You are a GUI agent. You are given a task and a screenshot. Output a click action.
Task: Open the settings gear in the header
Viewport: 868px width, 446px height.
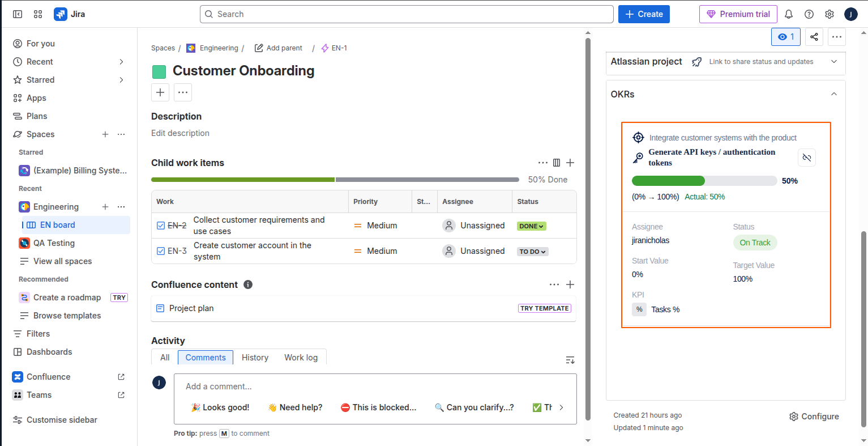pyautogui.click(x=829, y=14)
